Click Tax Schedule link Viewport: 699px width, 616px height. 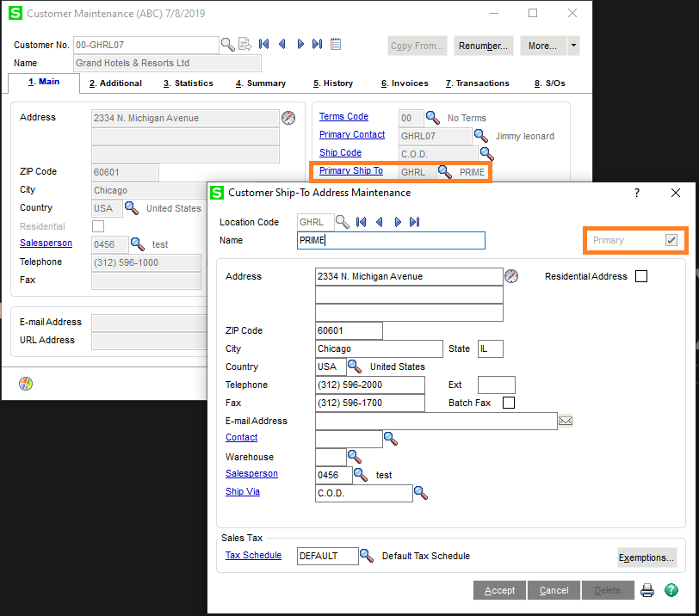[x=253, y=555]
